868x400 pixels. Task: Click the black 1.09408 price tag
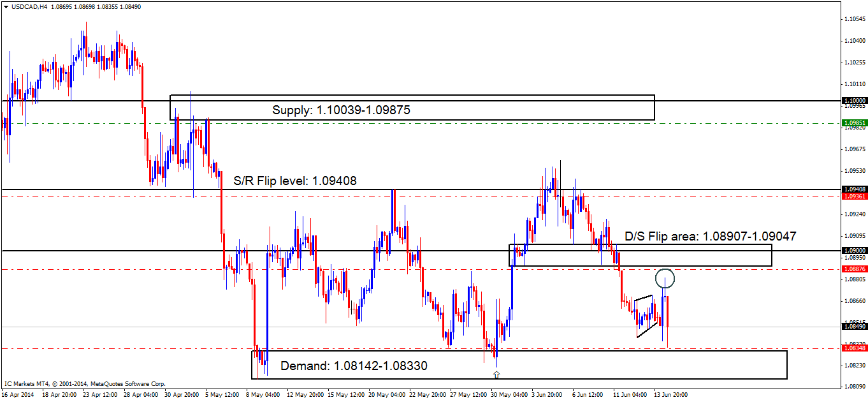(854, 189)
